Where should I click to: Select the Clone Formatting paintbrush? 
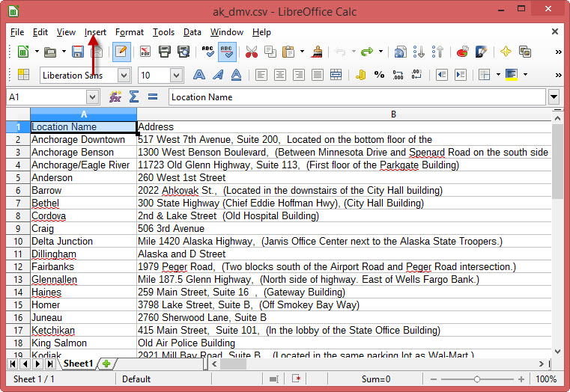coord(317,52)
